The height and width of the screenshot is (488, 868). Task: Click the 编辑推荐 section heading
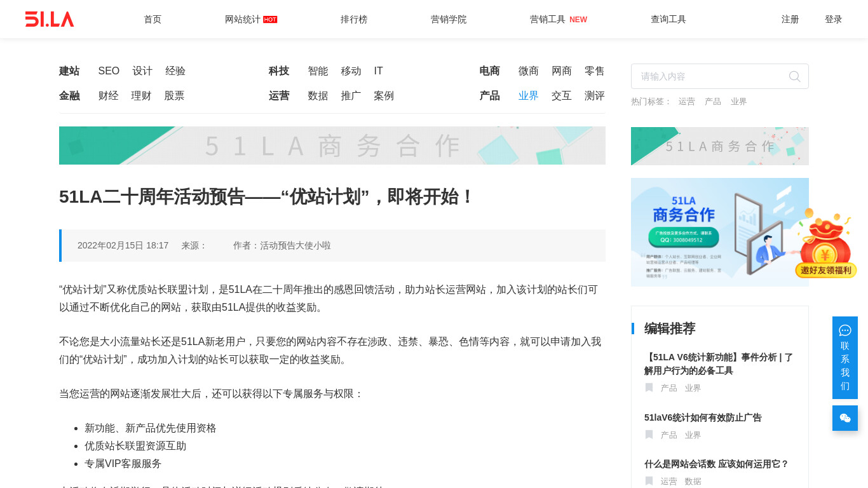[670, 329]
